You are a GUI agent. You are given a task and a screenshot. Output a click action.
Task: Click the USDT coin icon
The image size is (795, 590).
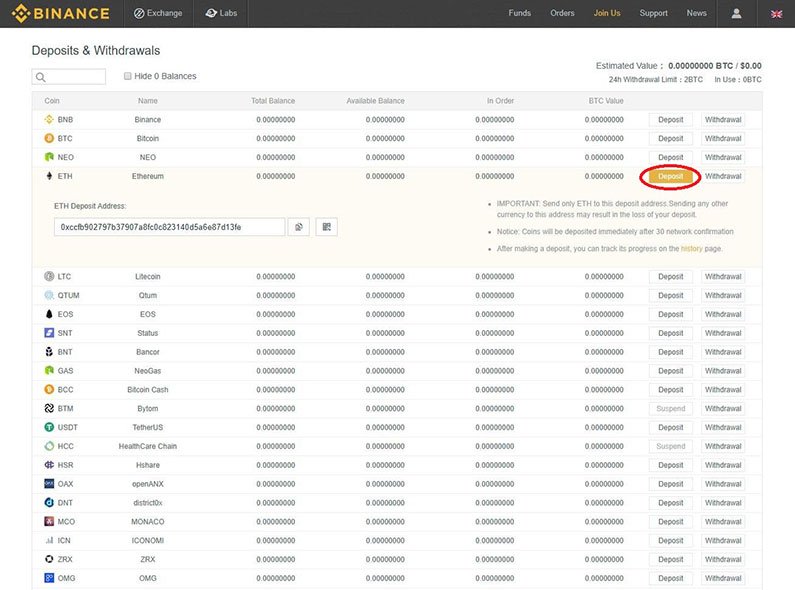pyautogui.click(x=49, y=427)
